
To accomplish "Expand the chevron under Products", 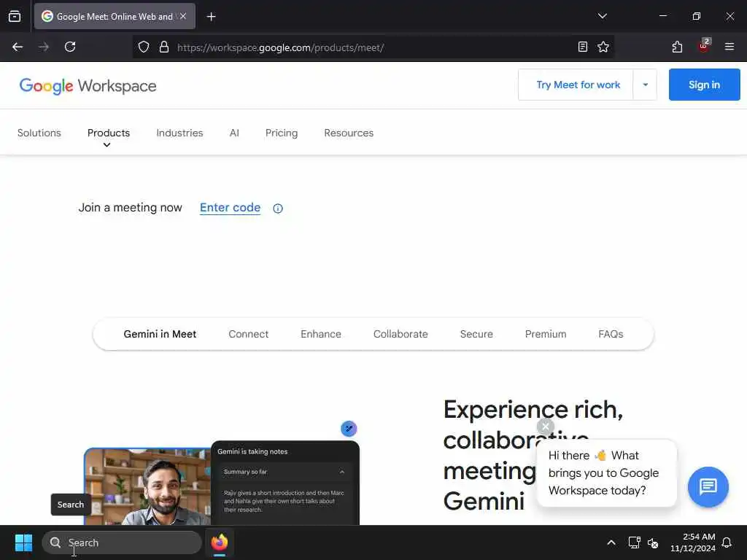I will (x=107, y=145).
